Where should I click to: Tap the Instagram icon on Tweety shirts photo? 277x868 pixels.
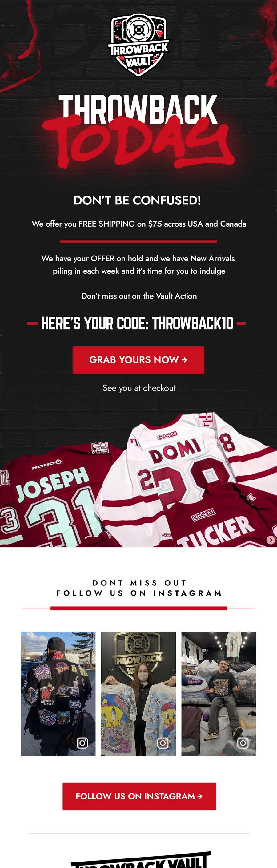(163, 743)
